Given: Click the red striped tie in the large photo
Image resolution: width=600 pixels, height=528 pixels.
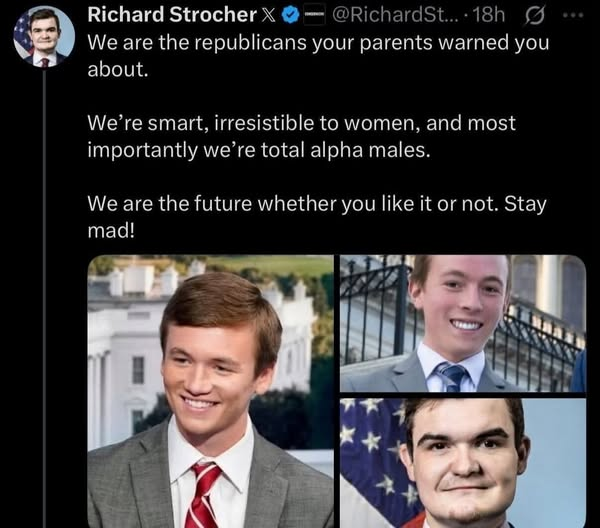Looking at the screenshot, I should 203,495.
